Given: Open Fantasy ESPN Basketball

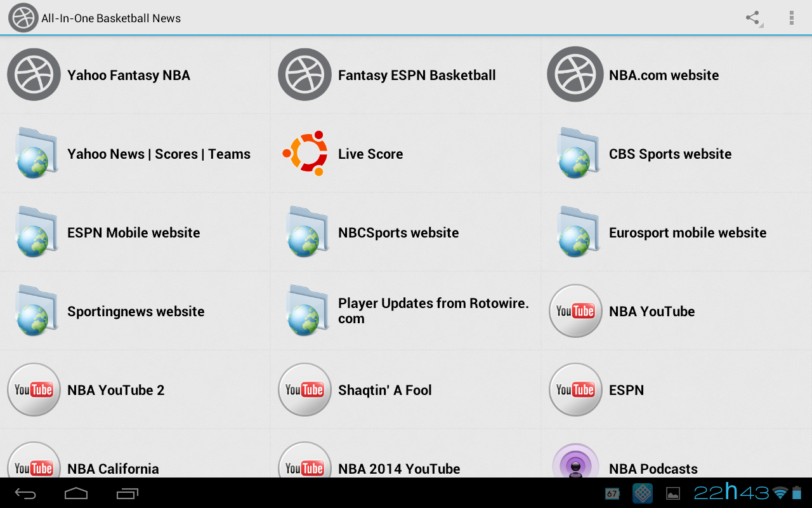Looking at the screenshot, I should click(x=417, y=75).
